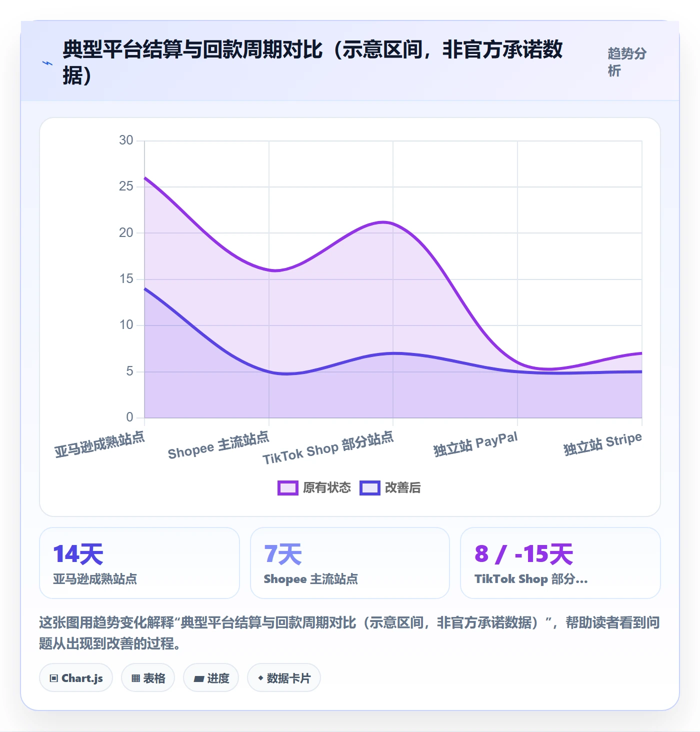The image size is (700, 732).
Task: Click the 20 y-axis tick value
Action: [126, 233]
